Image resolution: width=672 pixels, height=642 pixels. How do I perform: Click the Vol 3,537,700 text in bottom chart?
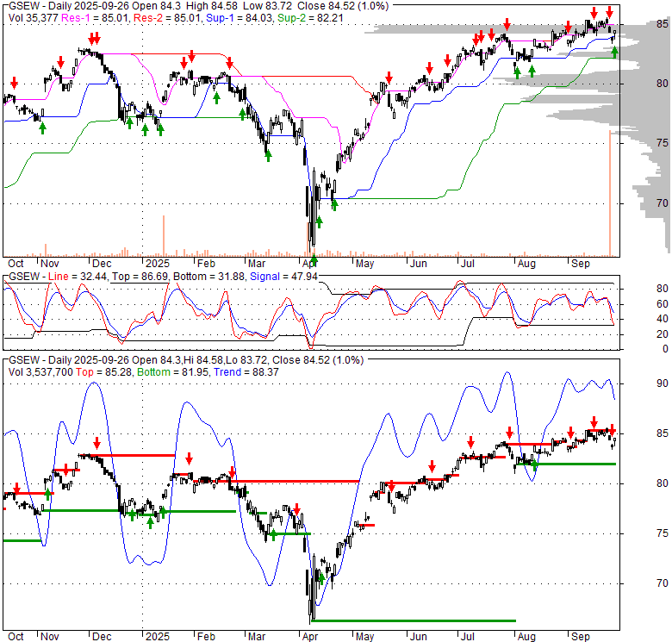pyautogui.click(x=40, y=372)
